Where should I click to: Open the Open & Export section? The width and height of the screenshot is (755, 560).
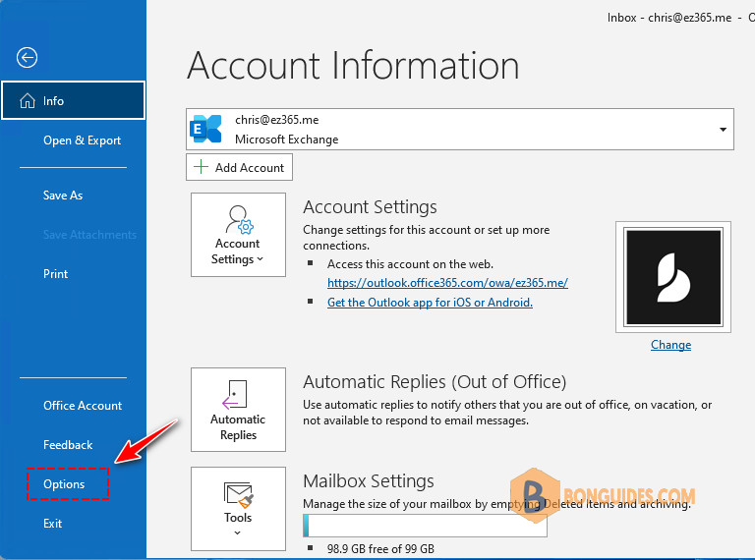coord(82,140)
